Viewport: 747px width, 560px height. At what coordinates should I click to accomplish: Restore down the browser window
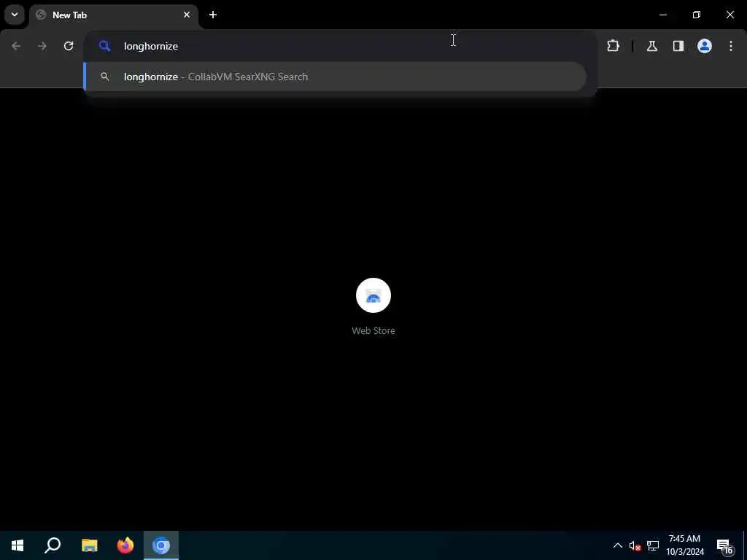click(697, 15)
